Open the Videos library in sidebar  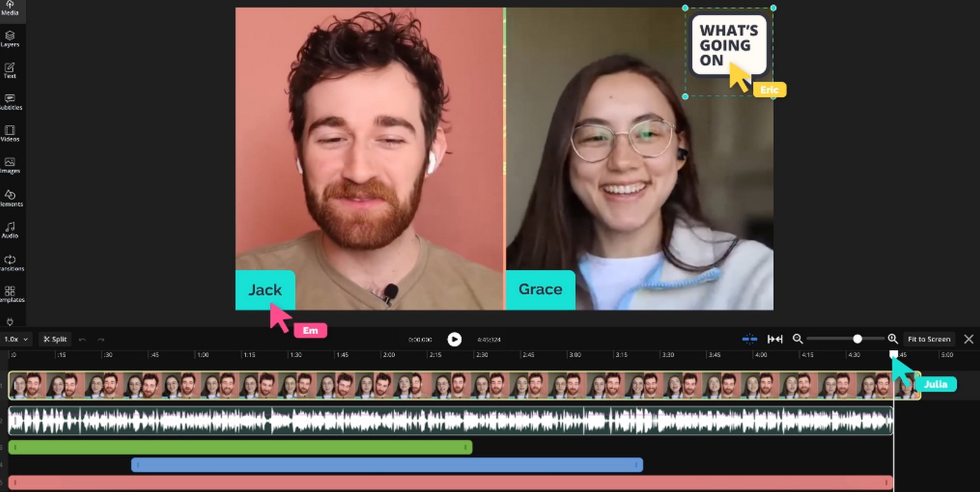10,134
